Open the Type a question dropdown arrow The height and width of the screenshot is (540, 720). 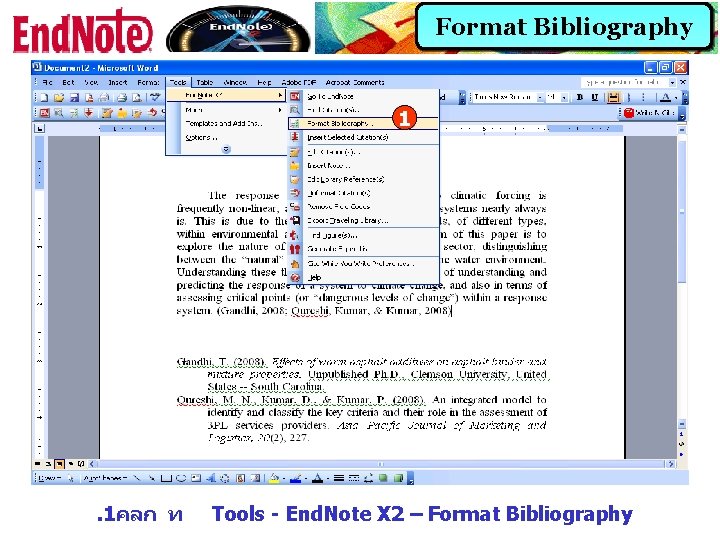pos(672,83)
